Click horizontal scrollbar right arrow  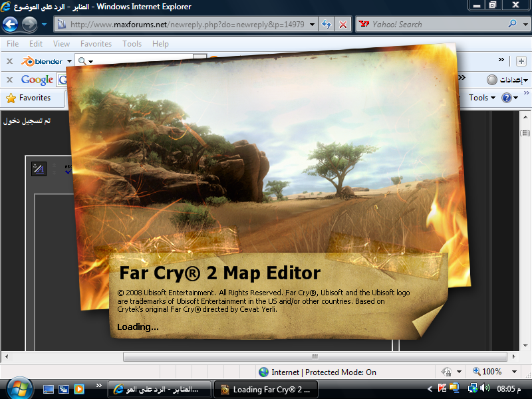pyautogui.click(x=513, y=356)
